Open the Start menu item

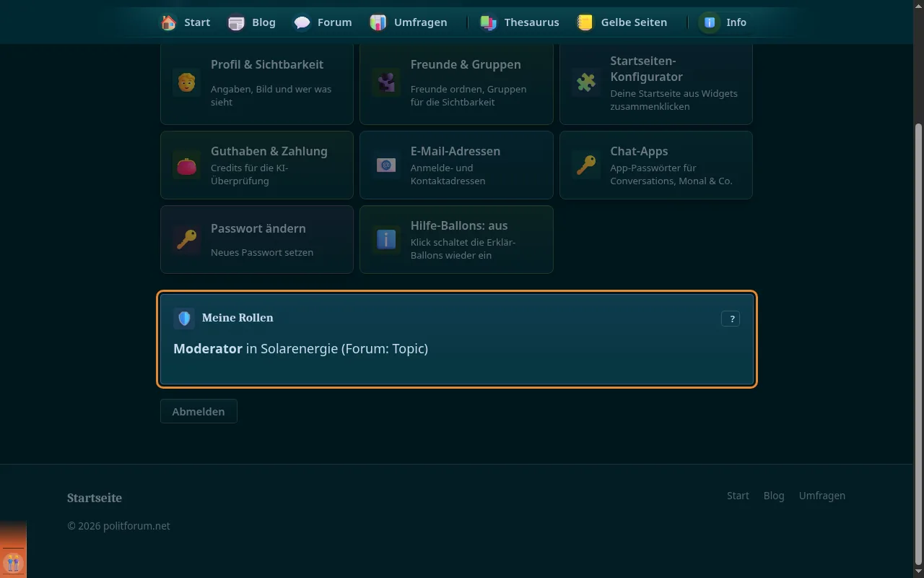pos(186,22)
